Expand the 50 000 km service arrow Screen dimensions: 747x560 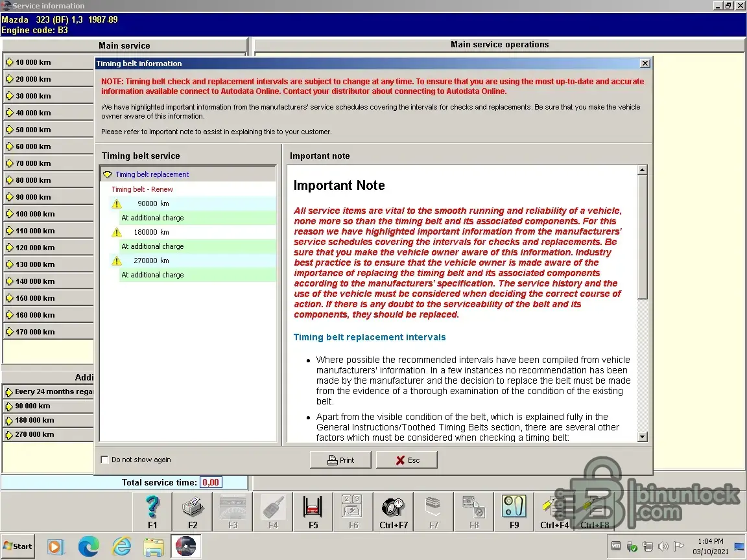(x=10, y=130)
